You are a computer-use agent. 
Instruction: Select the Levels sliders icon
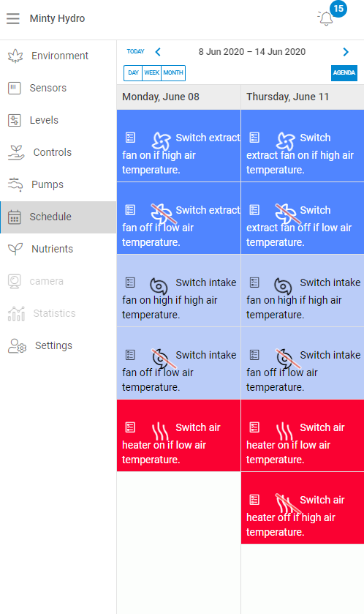click(x=15, y=120)
